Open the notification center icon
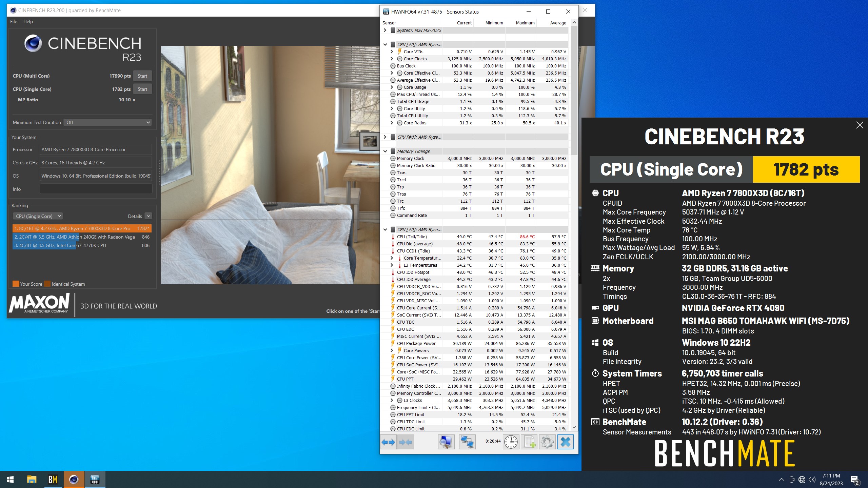This screenshot has width=868, height=488. 855,480
